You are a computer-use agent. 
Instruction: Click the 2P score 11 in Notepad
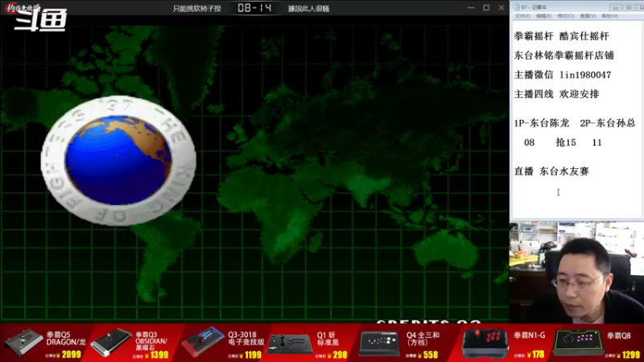(597, 142)
